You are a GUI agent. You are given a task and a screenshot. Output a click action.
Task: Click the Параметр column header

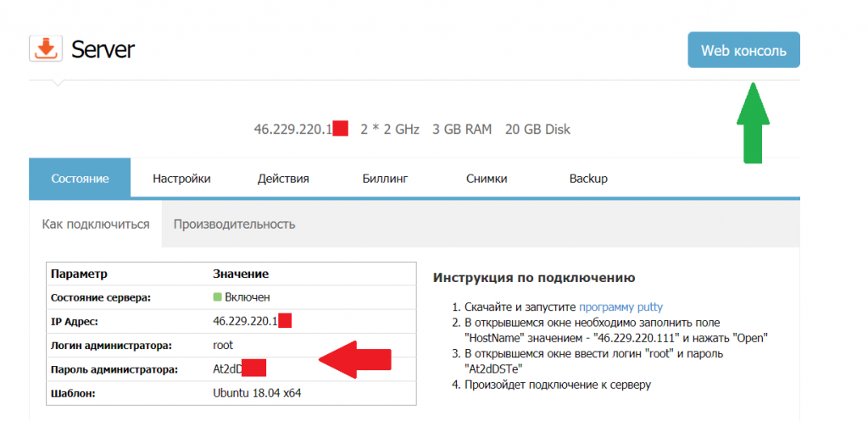pos(79,274)
